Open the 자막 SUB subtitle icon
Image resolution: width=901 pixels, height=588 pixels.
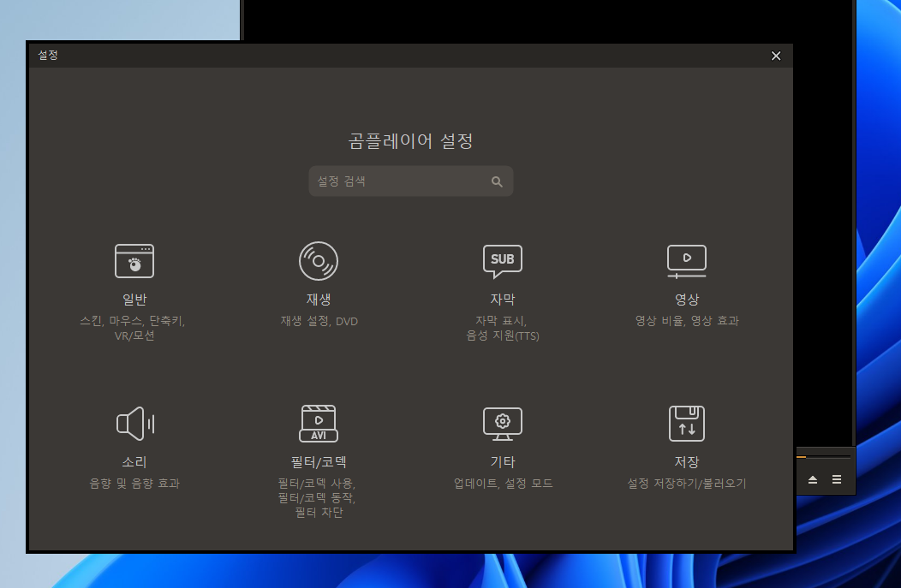(x=502, y=261)
